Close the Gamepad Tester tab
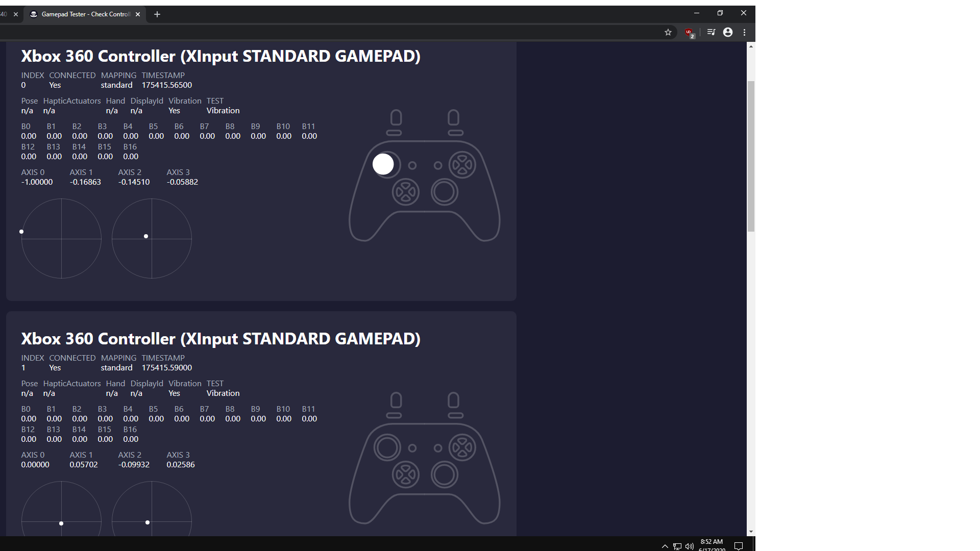This screenshot has width=980, height=551. coord(138,14)
